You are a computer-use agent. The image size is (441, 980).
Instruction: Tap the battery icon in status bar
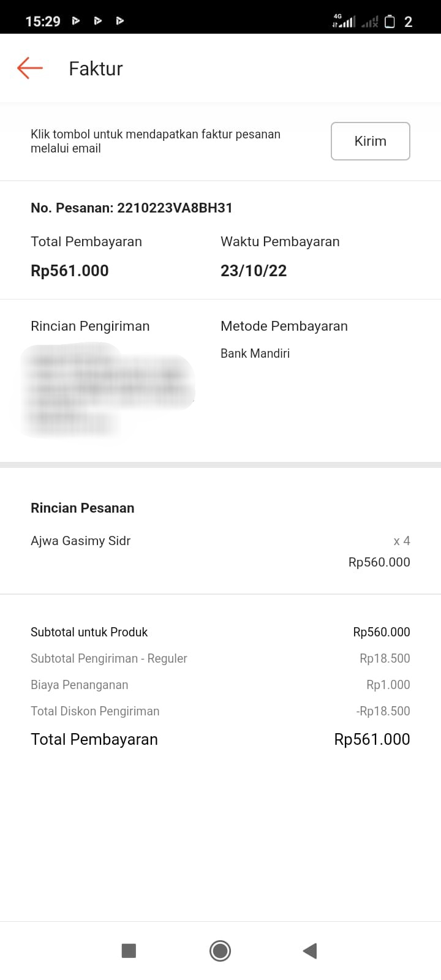[x=390, y=22]
